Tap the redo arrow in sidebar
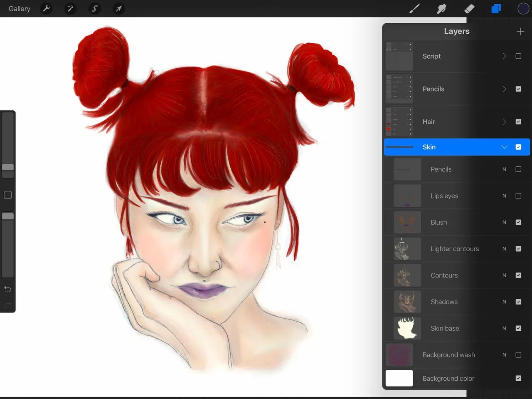 (7, 305)
